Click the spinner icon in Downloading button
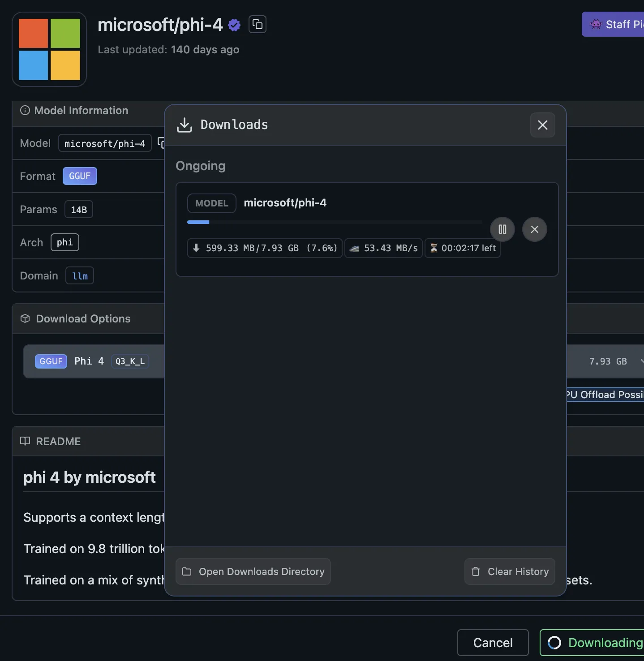The height and width of the screenshot is (661, 644). pos(554,643)
